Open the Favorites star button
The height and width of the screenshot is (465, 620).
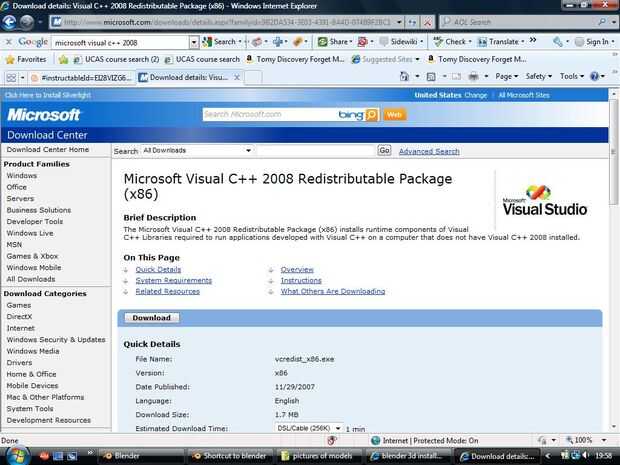pos(26,59)
